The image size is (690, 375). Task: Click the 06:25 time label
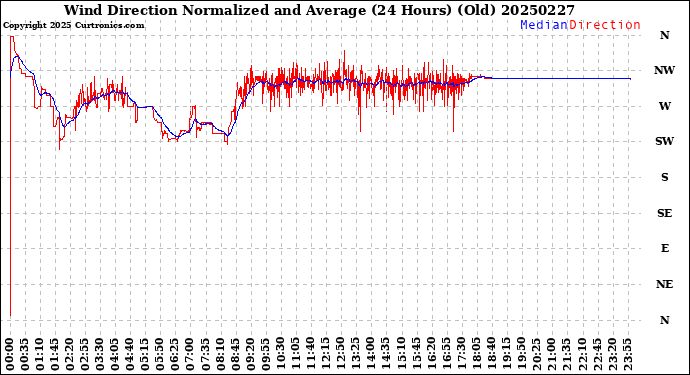[176, 354]
